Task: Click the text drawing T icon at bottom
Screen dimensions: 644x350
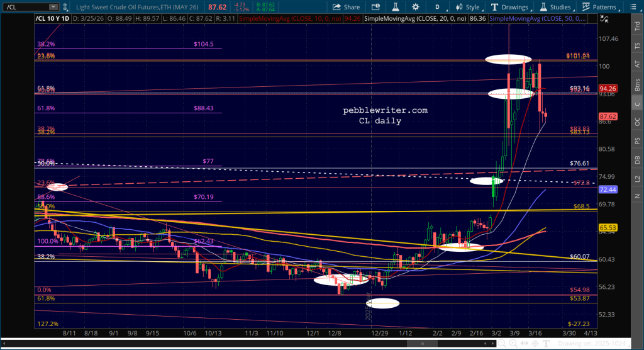Action: [x=547, y=344]
